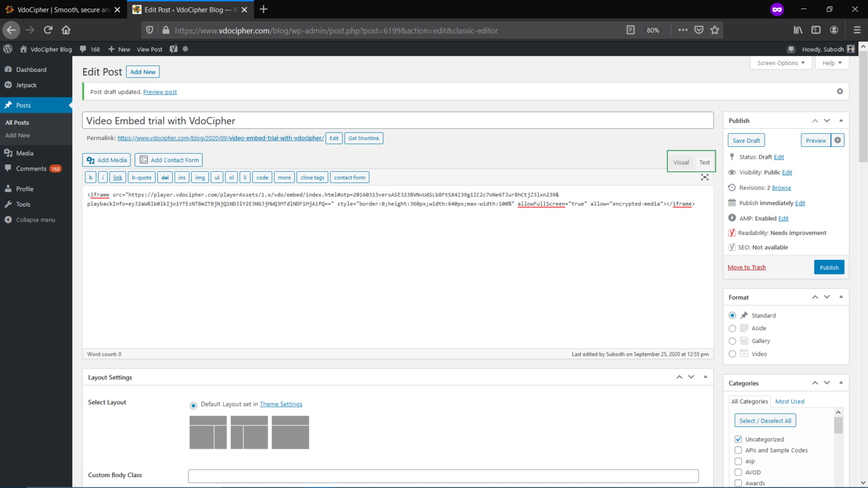This screenshot has height=488, width=868.
Task: Open Comments in sidebar menu
Action: (31, 168)
